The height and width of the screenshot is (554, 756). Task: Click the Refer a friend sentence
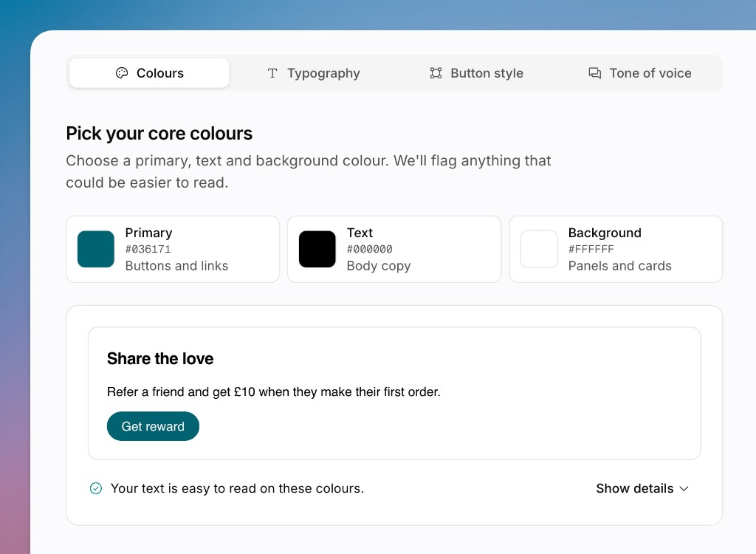click(274, 391)
